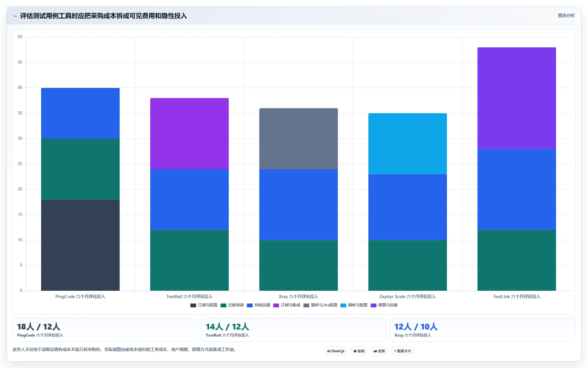Click the light blue 插件与配置 legend swatch
Screen dimensions: 588x368
point(343,305)
